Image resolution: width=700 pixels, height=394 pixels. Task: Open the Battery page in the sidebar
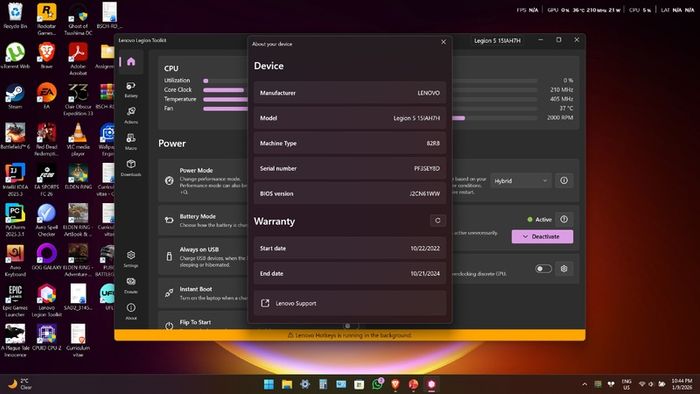pos(131,90)
